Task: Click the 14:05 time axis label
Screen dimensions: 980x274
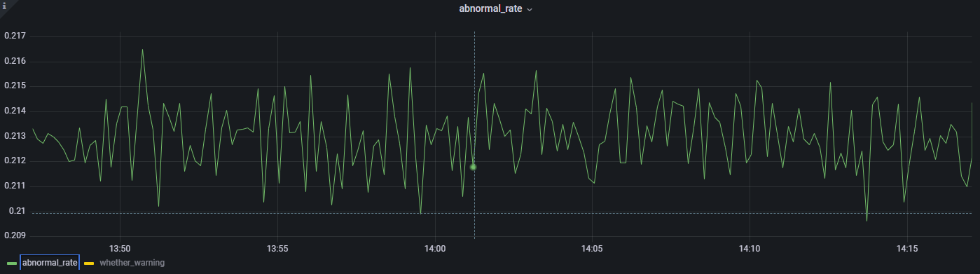Action: tap(593, 249)
